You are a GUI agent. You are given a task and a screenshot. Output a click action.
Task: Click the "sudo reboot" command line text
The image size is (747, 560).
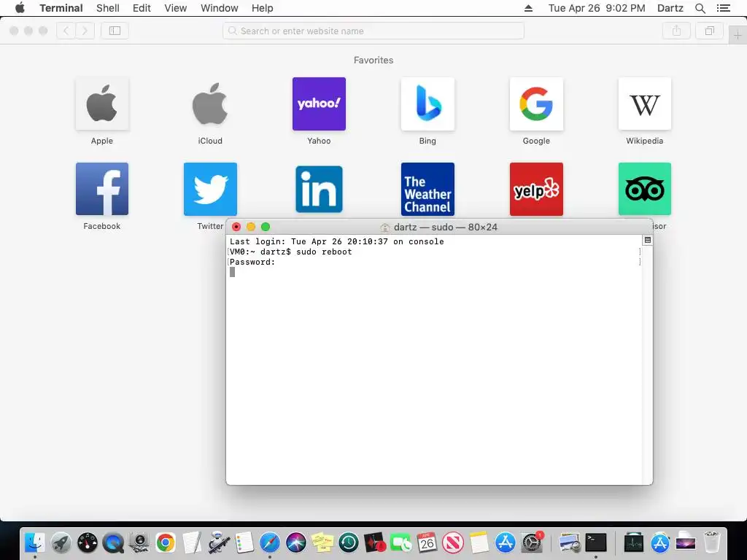[x=324, y=252]
